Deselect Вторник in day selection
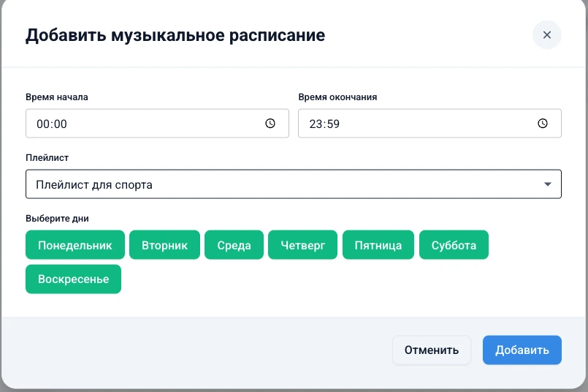 [x=164, y=245]
